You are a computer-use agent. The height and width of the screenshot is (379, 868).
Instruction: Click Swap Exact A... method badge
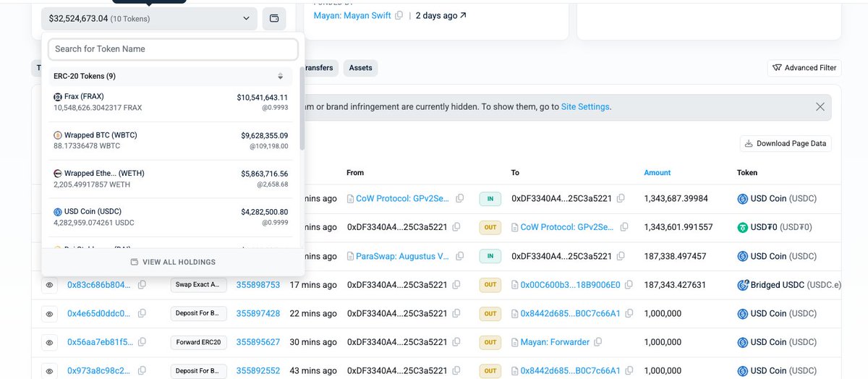coord(199,285)
